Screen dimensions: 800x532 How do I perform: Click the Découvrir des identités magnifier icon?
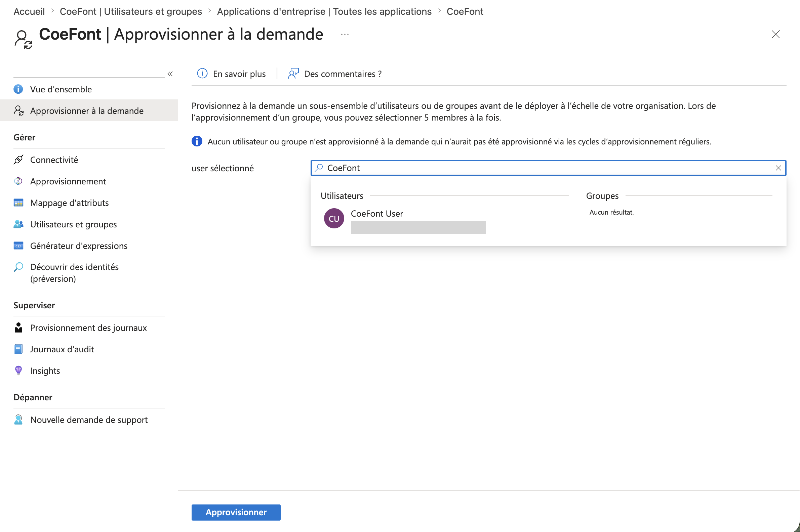[18, 267]
